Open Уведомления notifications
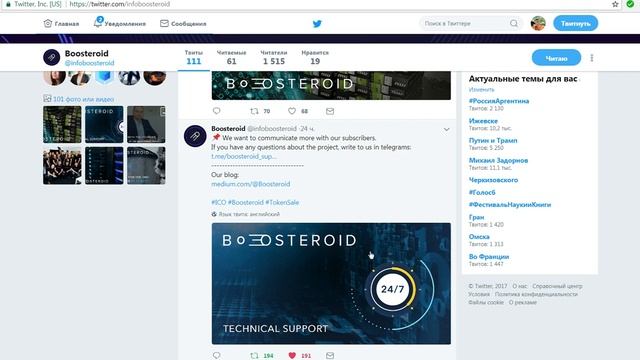640x360 pixels. pyautogui.click(x=119, y=23)
